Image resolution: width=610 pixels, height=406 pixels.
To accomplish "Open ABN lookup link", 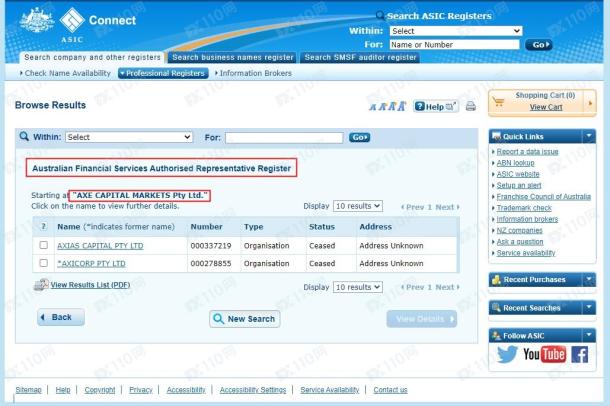I will pos(515,163).
